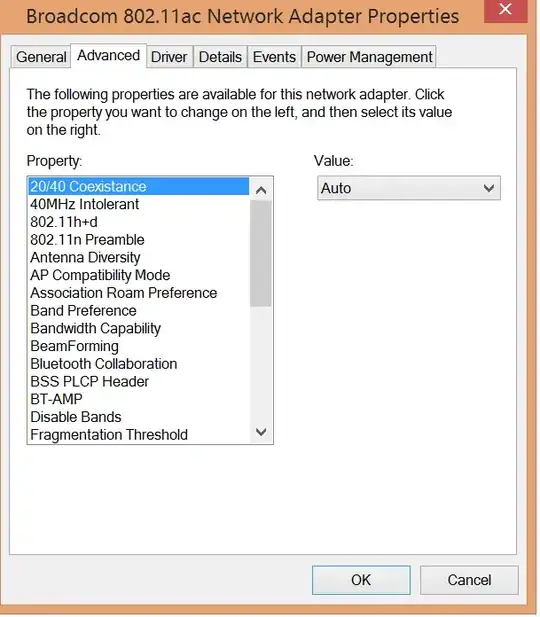The width and height of the screenshot is (540, 617).
Task: Select Bandwidth Capability property
Action: (139, 328)
